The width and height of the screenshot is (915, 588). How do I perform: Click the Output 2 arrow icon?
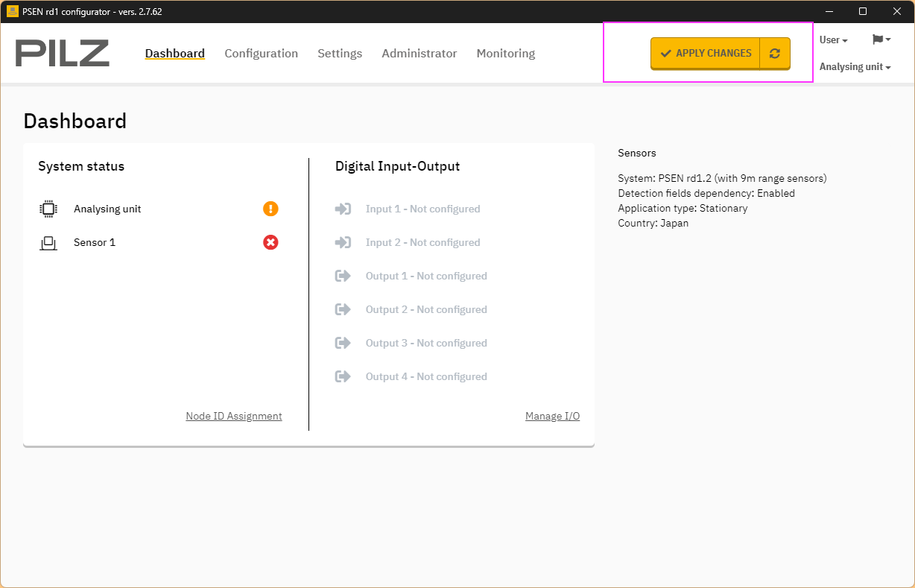[343, 309]
